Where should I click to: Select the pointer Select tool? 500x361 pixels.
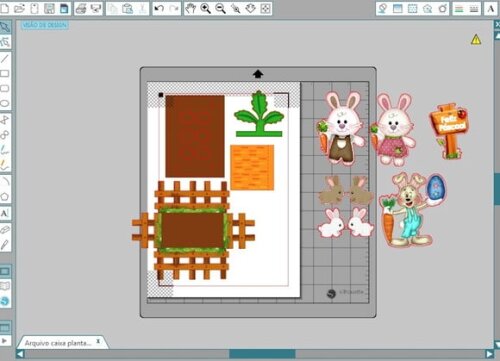coord(5,27)
